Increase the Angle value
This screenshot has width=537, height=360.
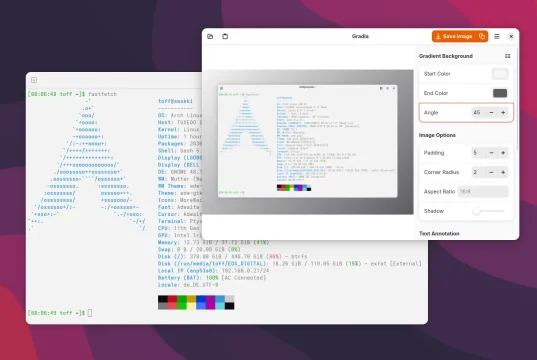coord(503,112)
